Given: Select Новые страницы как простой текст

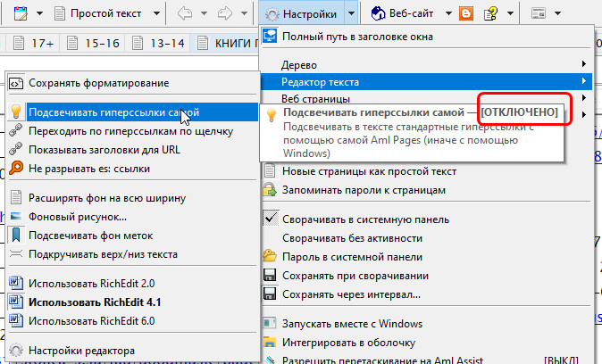Looking at the screenshot, I should (x=426, y=171).
